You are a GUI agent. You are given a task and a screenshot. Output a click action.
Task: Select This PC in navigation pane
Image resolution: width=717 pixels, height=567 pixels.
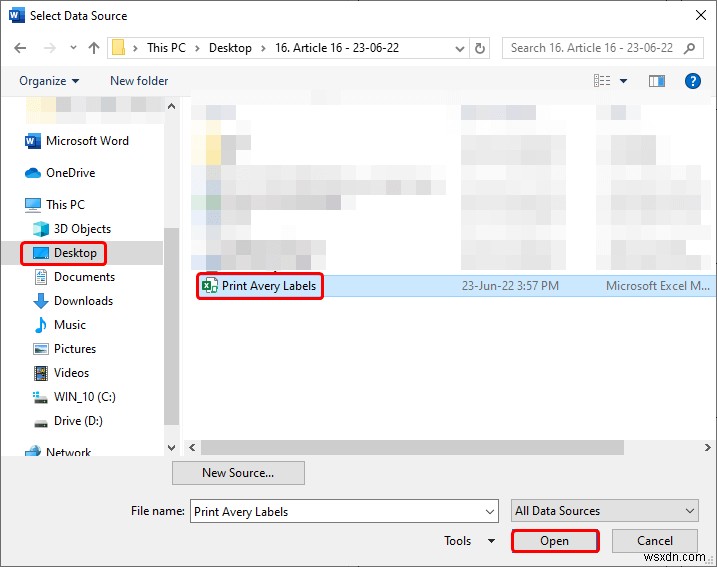pyautogui.click(x=65, y=205)
